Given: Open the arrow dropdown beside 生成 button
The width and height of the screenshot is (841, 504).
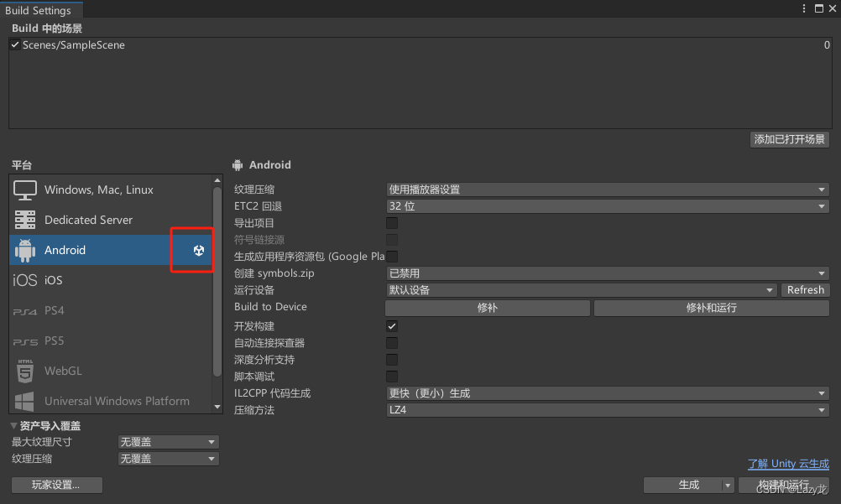Looking at the screenshot, I should click(x=728, y=486).
